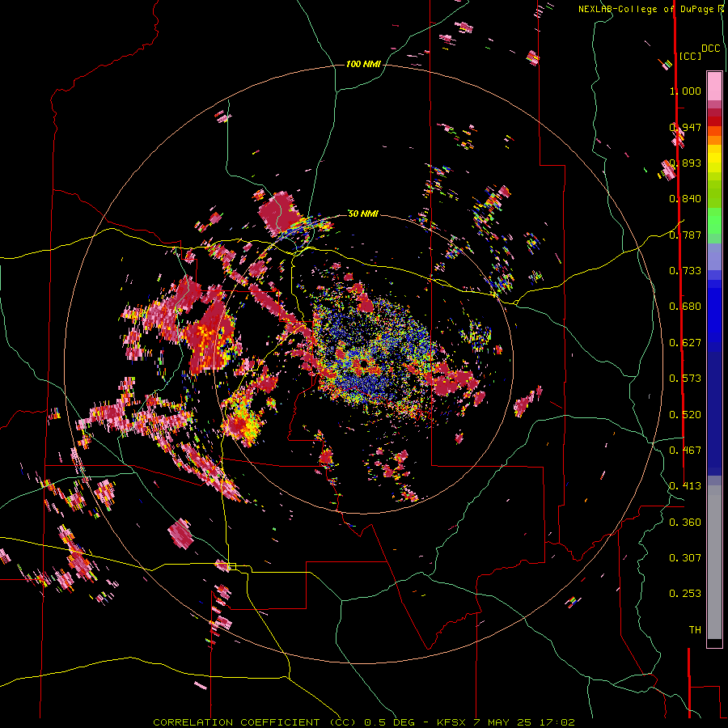This screenshot has height=728, width=728.
Task: Click the "CORRELATION COEFFICIENT (CC) 0.5 DEG" caption
Action: [x=286, y=722]
